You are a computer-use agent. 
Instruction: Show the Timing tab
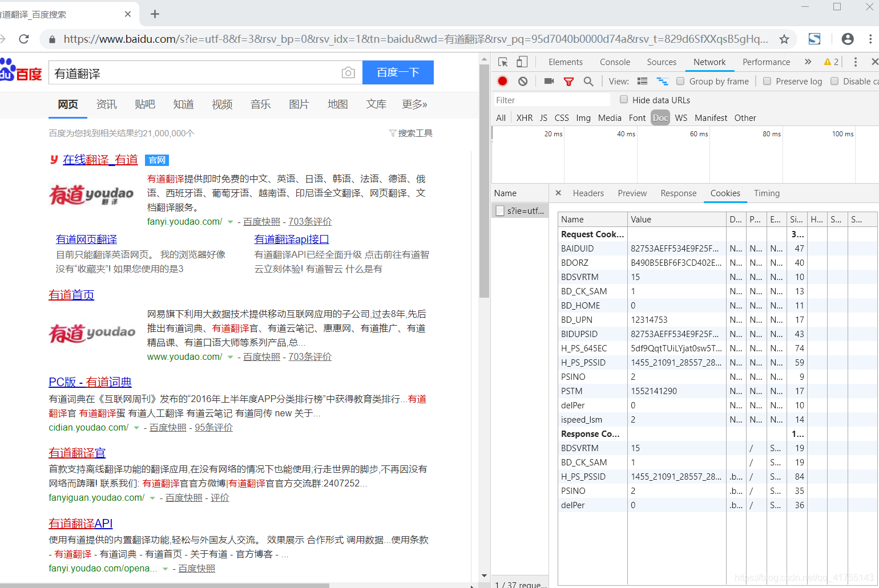coord(767,193)
